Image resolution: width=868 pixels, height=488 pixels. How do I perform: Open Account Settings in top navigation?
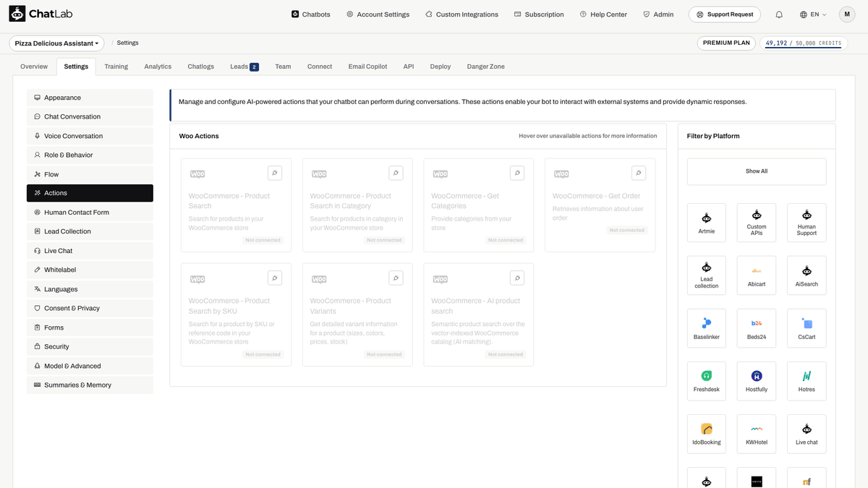tap(378, 14)
